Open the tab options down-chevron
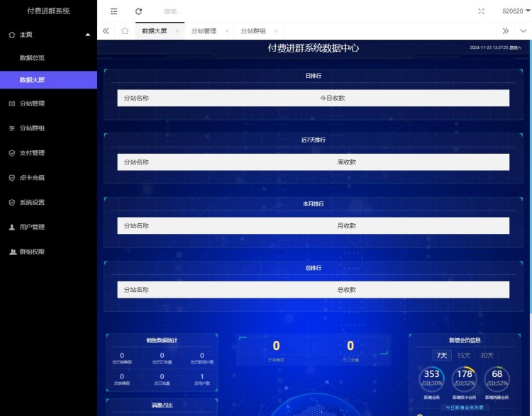The height and width of the screenshot is (416, 532). 523,31
